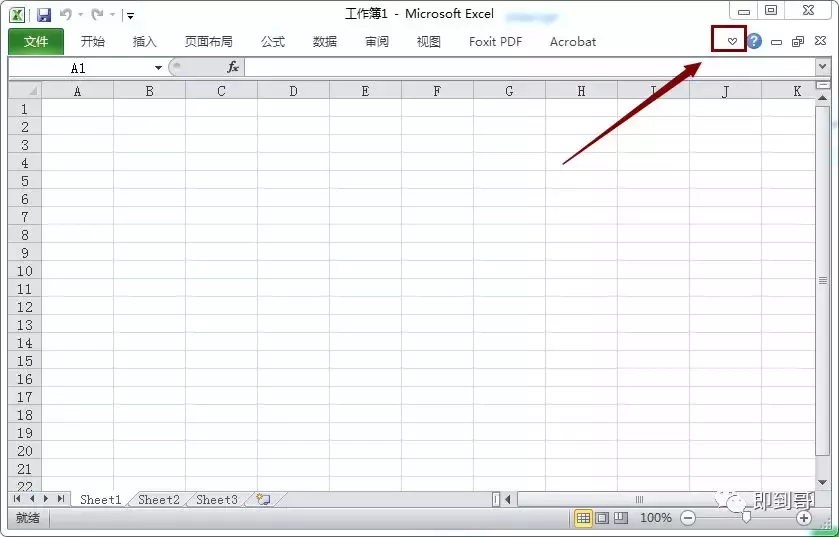The height and width of the screenshot is (537, 839).
Task: Click the horizontal scrollbar left arrow
Action: point(508,500)
